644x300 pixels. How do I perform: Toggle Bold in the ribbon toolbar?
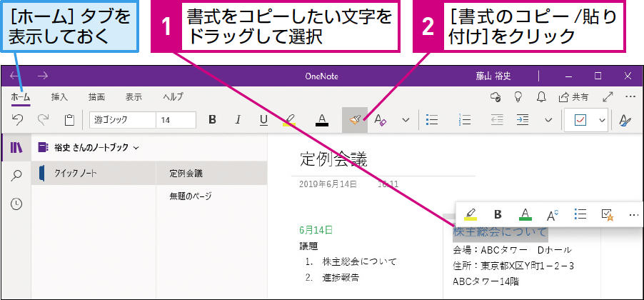click(212, 119)
